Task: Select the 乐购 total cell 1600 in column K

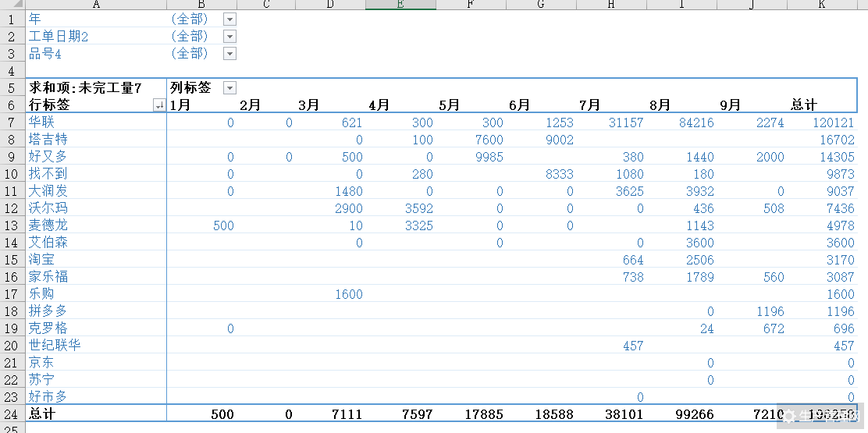Action: [x=841, y=293]
